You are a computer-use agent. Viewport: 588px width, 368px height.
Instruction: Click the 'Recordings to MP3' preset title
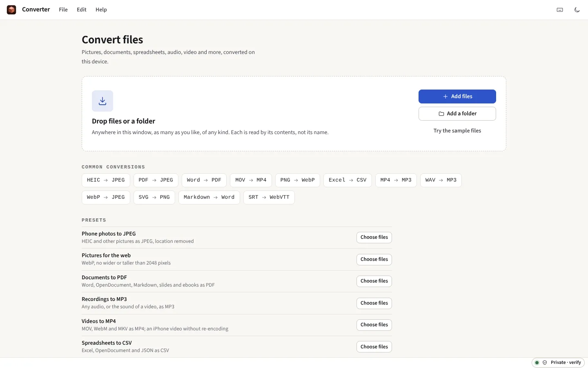(x=104, y=299)
